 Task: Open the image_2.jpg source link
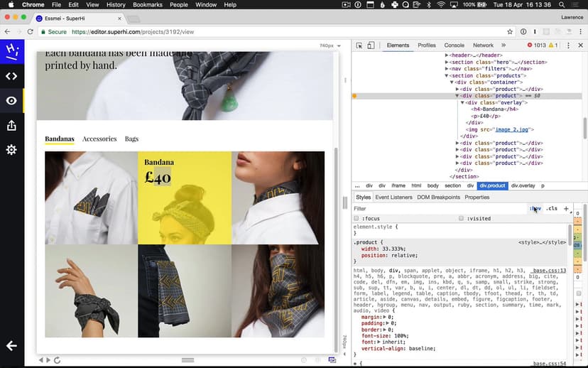tap(511, 129)
